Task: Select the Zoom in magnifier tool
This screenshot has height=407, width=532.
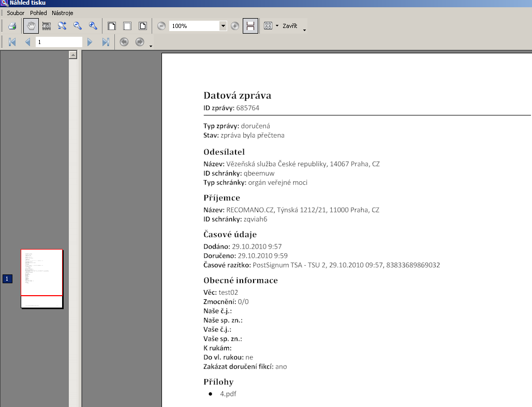Action: [93, 26]
